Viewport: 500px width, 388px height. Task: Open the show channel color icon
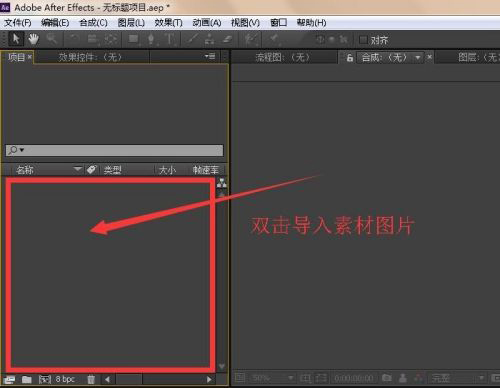click(418, 378)
